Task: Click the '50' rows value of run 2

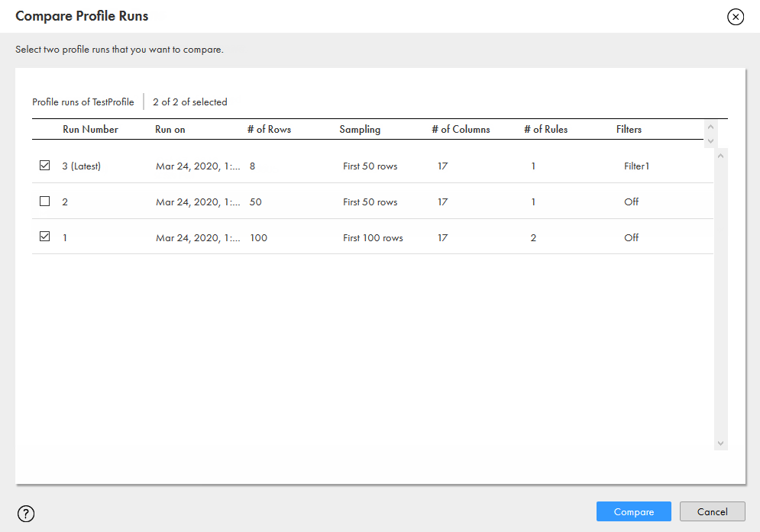Action: click(255, 202)
